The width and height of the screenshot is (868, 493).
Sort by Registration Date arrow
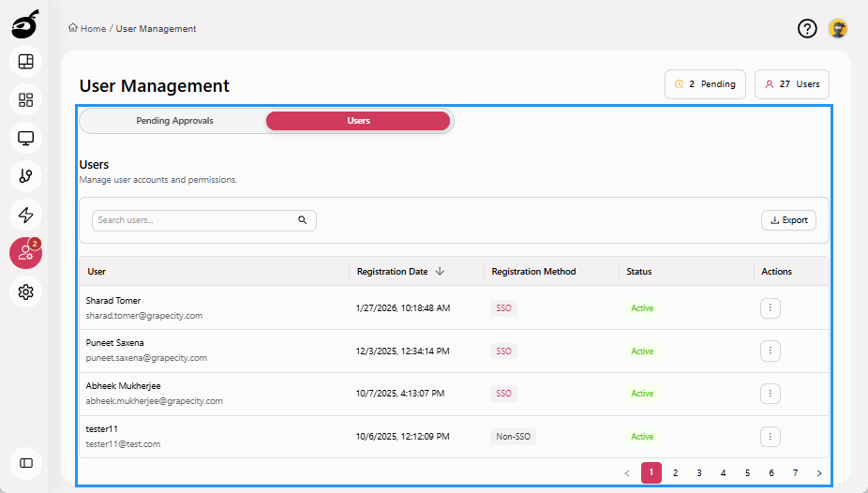tap(440, 272)
